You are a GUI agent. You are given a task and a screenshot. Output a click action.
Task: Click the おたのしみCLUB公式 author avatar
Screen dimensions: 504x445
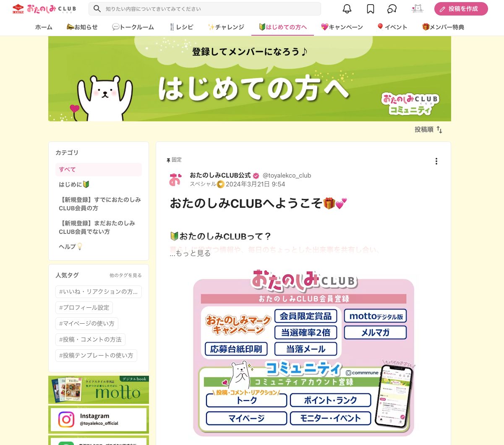tap(175, 179)
